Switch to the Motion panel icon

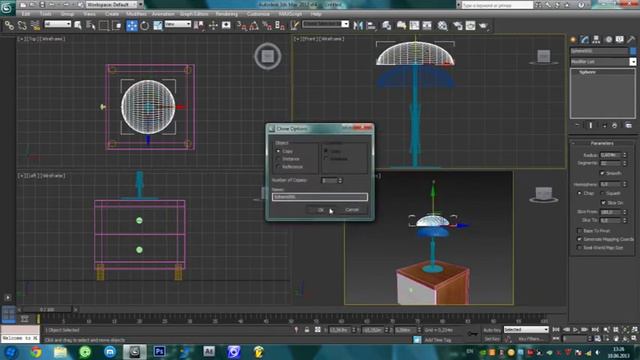[x=609, y=39]
